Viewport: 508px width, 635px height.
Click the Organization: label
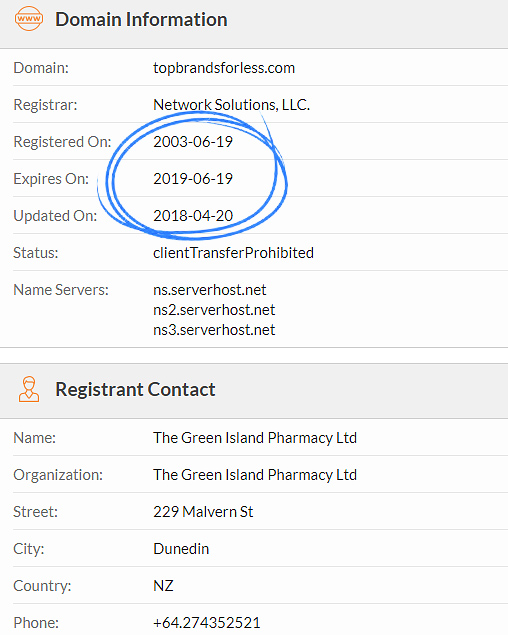pyautogui.click(x=58, y=475)
